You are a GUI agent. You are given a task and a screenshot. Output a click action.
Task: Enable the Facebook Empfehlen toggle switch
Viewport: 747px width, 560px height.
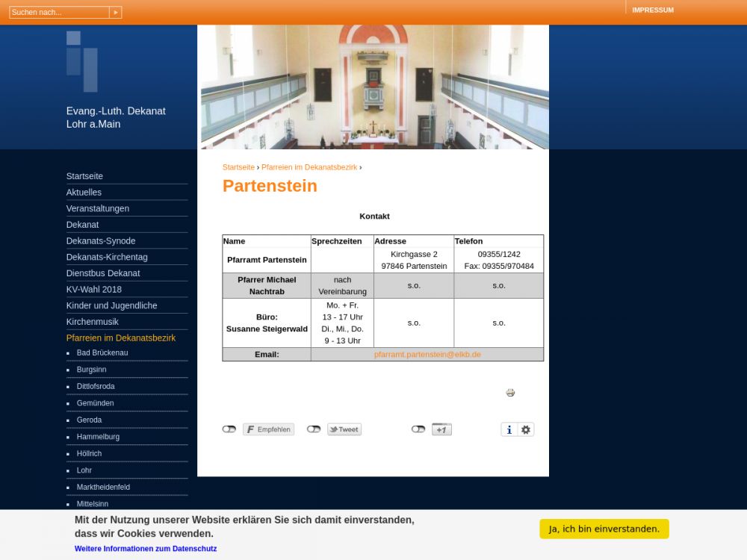(229, 429)
